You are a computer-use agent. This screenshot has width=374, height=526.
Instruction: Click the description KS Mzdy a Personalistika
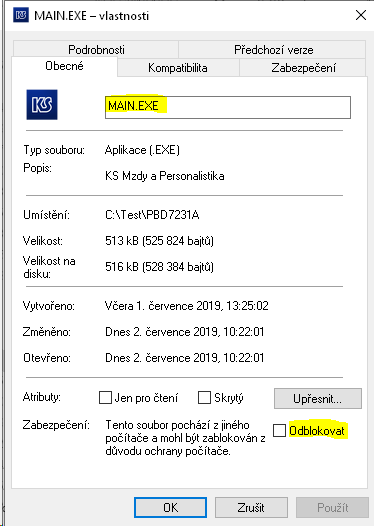(x=165, y=176)
